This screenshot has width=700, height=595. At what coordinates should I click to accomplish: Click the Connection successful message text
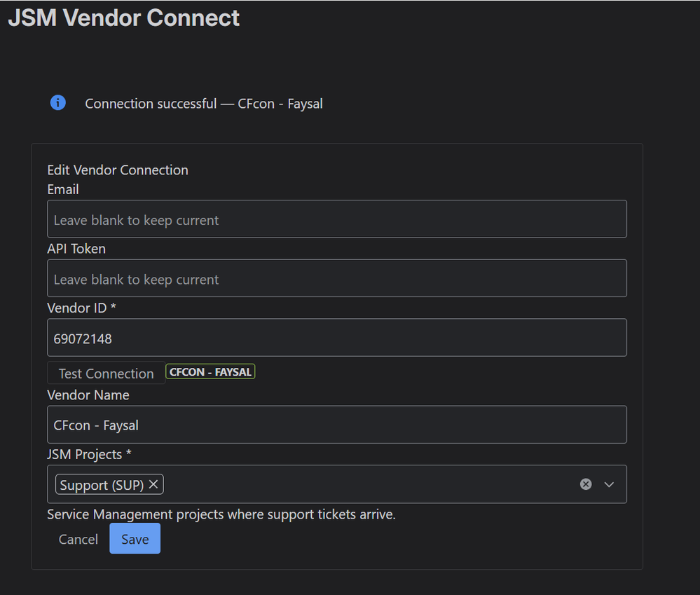coord(204,104)
